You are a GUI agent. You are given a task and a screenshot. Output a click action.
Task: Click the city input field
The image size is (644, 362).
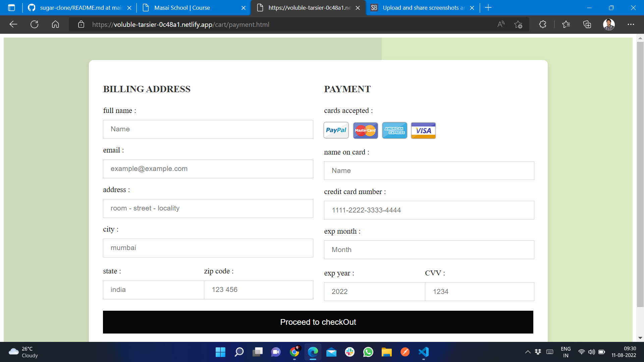tap(208, 247)
